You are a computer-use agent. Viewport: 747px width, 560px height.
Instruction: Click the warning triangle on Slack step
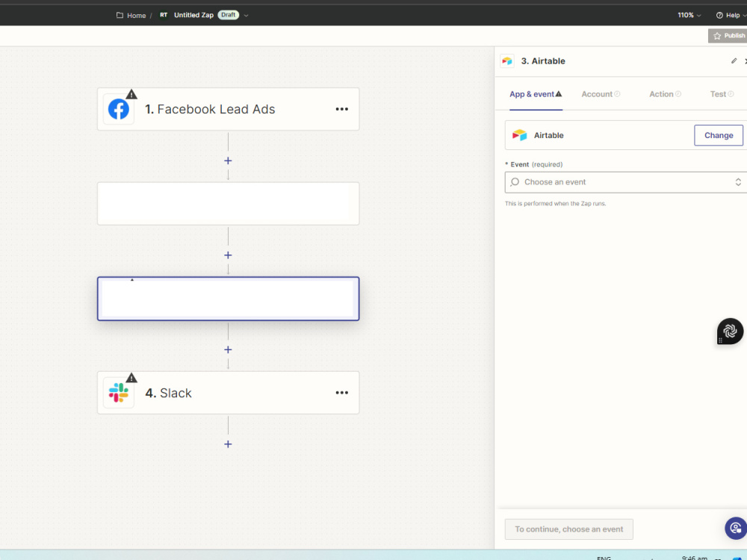click(131, 378)
